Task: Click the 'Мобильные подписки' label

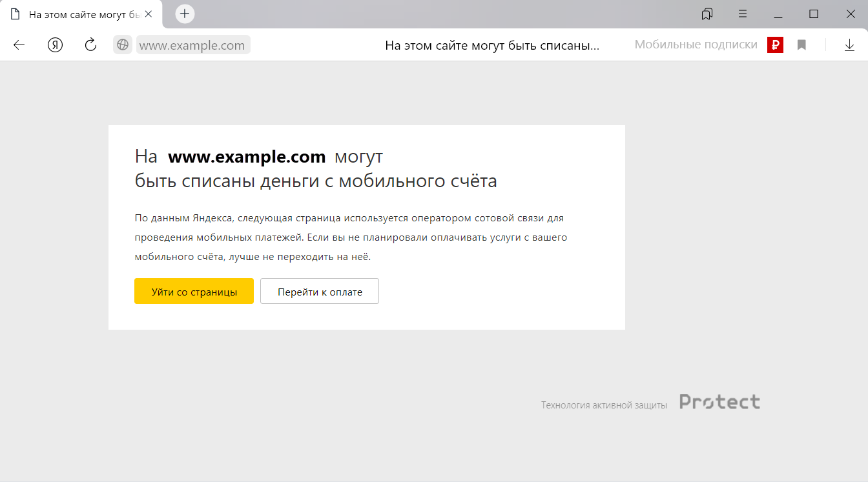Action: [x=696, y=45]
